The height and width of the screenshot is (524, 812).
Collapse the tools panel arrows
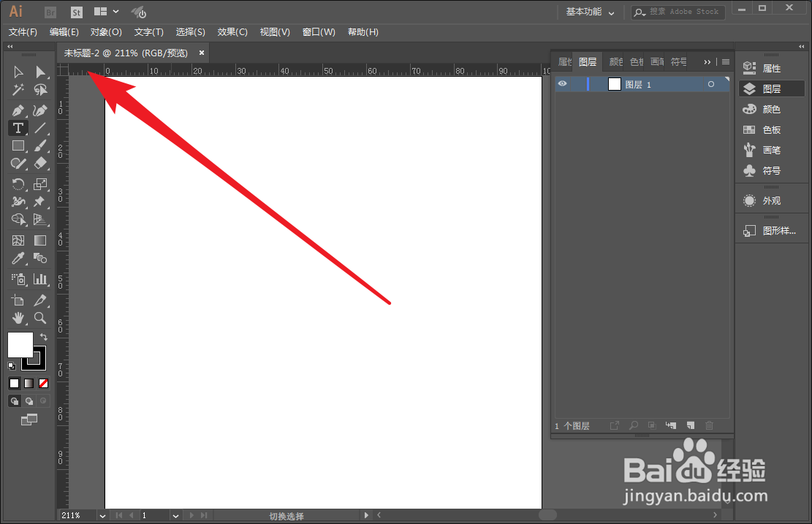pos(10,47)
